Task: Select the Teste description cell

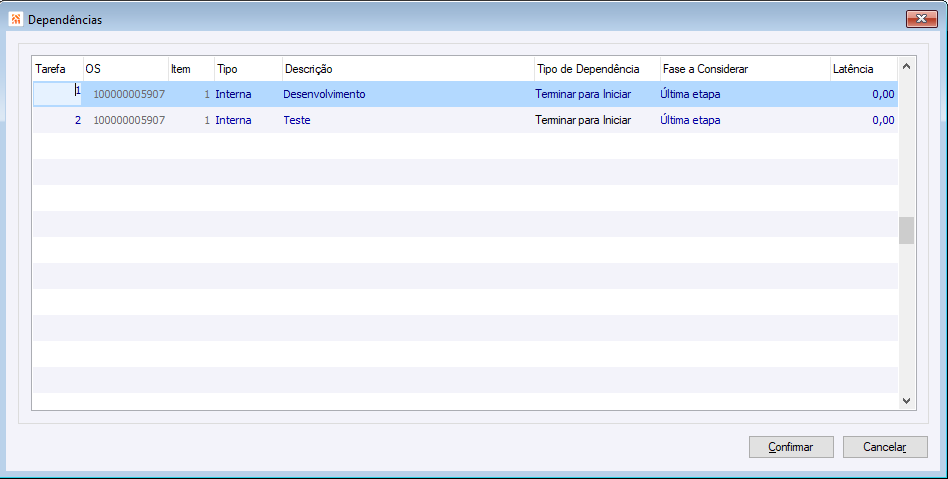Action: (408, 120)
